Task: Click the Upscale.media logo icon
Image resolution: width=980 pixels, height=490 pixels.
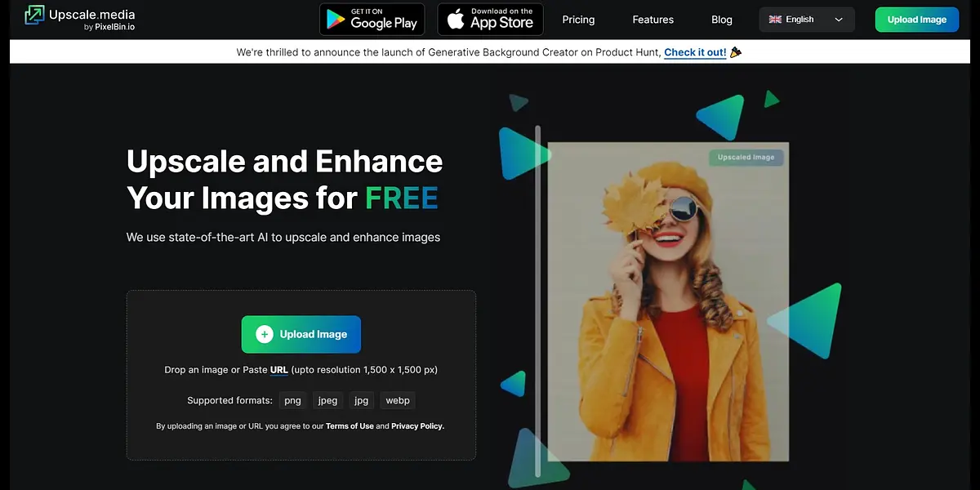Action: coord(34,16)
